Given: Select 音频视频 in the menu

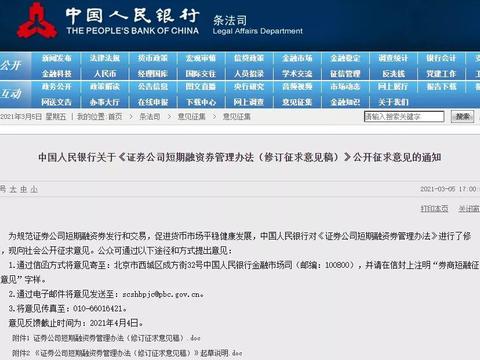Looking at the screenshot, I should click(297, 87).
